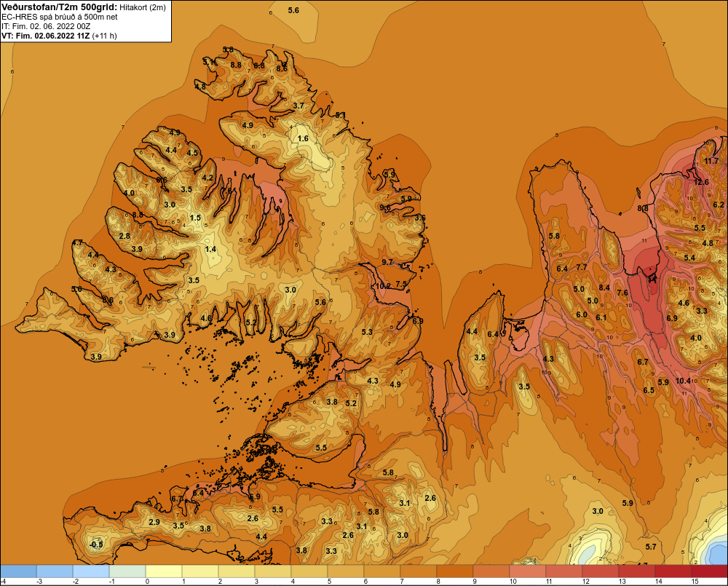The height and width of the screenshot is (586, 728).
Task: Select the legend swatch between 0 and 1
Action: 164,571
